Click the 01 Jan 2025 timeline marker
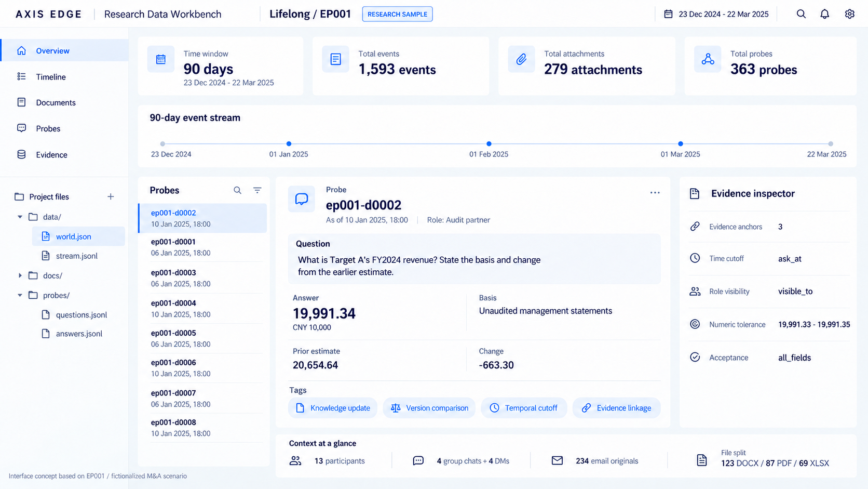Screen dimensions: 868x489 click(289, 143)
